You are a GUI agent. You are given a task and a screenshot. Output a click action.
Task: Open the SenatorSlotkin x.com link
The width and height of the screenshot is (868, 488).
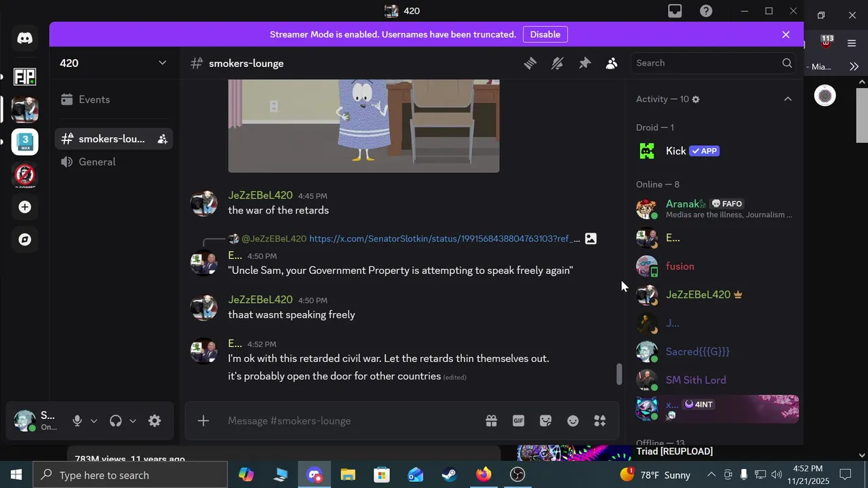point(445,239)
